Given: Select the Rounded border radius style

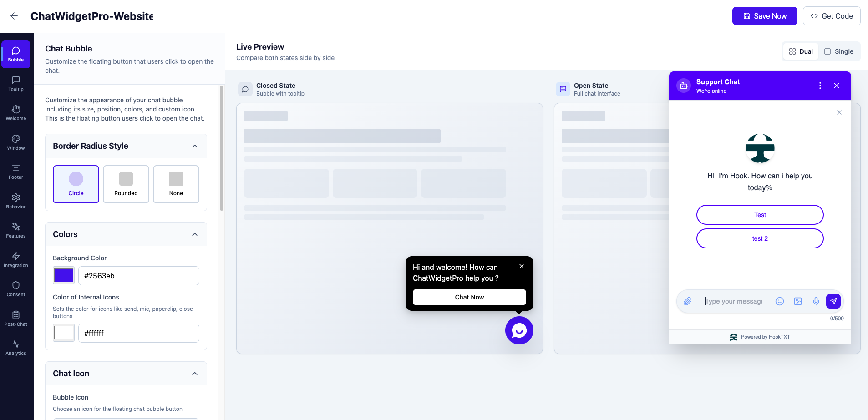Looking at the screenshot, I should [x=126, y=184].
